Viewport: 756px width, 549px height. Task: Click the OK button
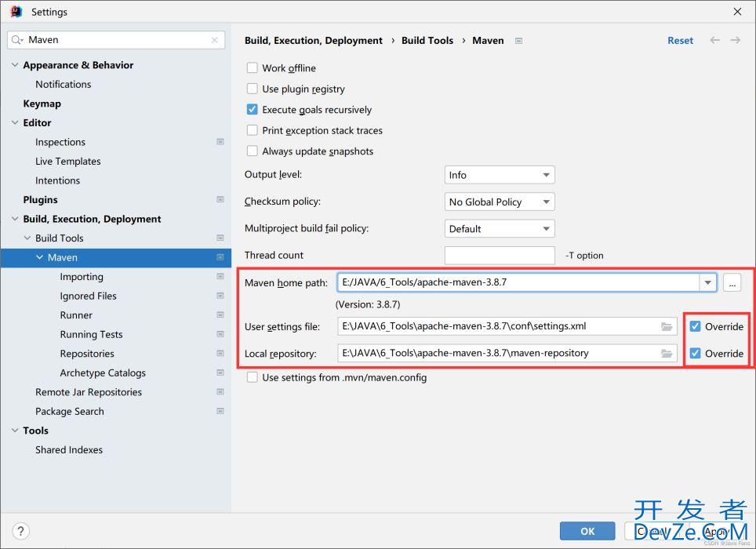pyautogui.click(x=587, y=531)
